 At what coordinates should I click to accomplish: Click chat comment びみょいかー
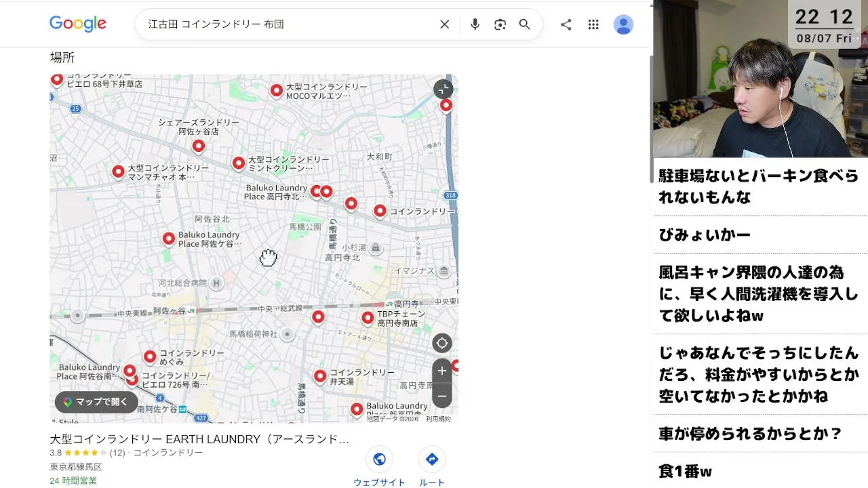[x=705, y=235]
